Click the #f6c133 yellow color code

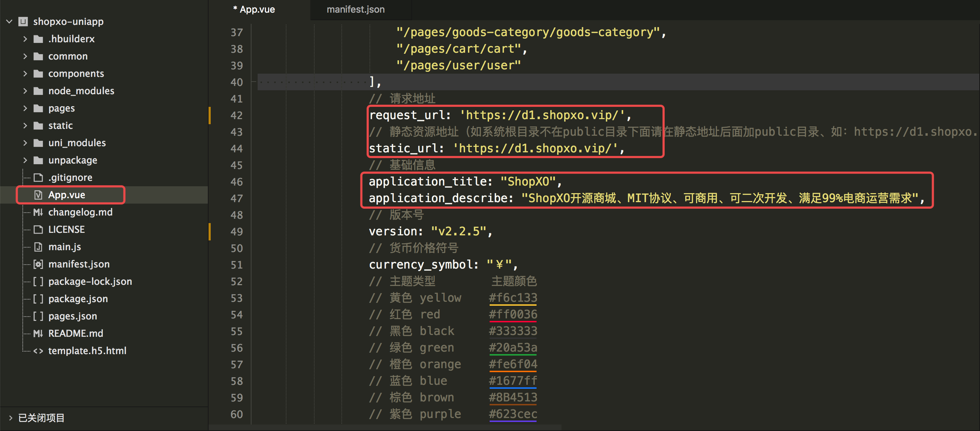512,298
